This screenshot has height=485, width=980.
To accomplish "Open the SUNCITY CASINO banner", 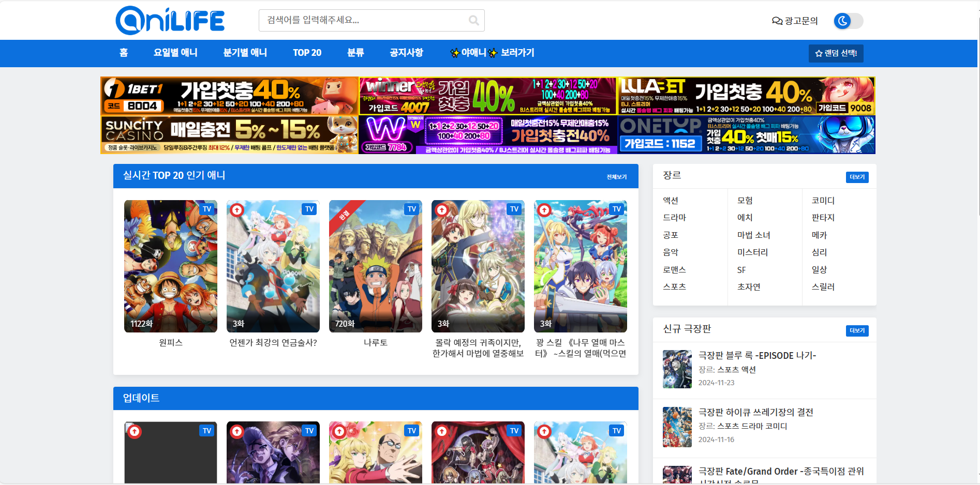I will click(230, 134).
